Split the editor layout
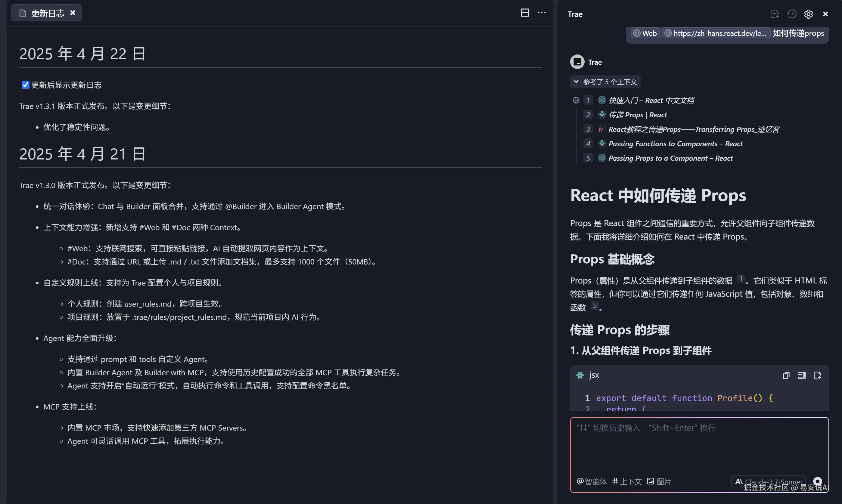The width and height of the screenshot is (842, 504). tap(525, 13)
